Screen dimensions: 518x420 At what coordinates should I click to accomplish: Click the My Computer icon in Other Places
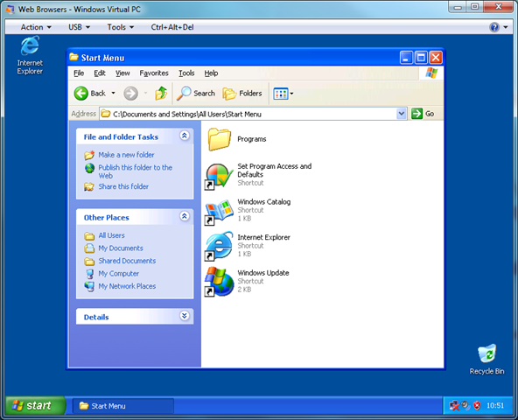pyautogui.click(x=89, y=274)
